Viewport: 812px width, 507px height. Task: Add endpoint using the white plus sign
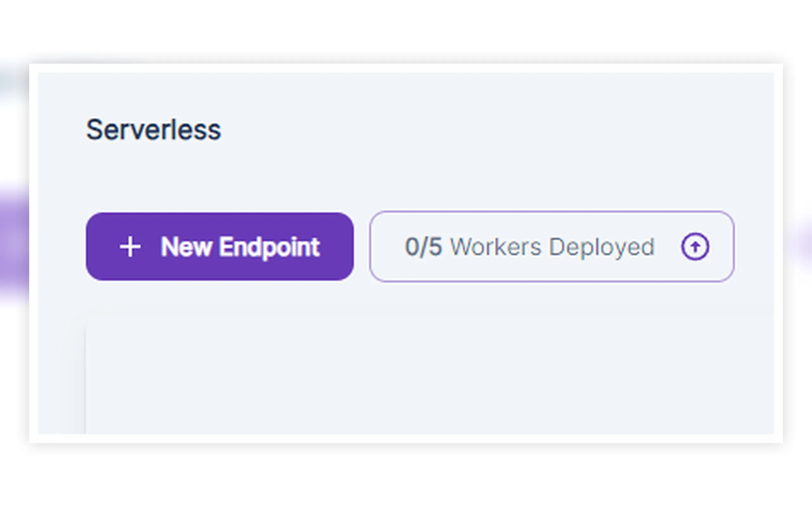pyautogui.click(x=130, y=247)
